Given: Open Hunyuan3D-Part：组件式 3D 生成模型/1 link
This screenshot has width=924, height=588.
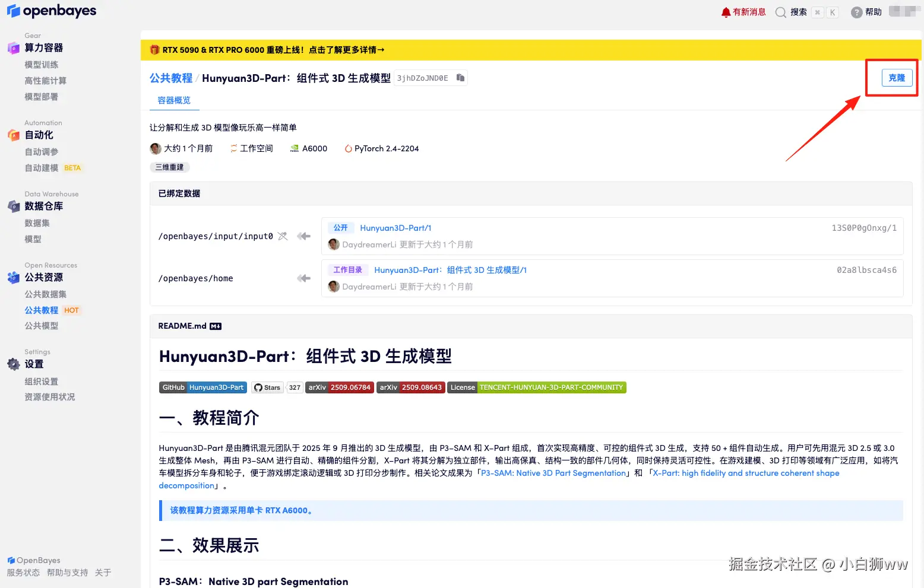Looking at the screenshot, I should point(451,270).
